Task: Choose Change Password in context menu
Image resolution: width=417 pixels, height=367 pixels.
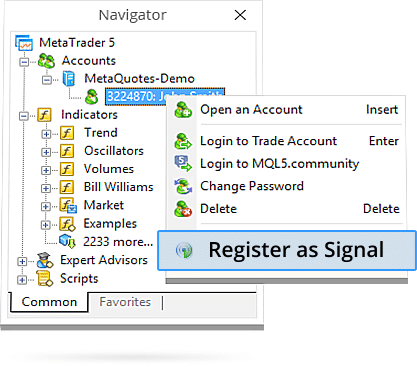Action: pos(287,186)
